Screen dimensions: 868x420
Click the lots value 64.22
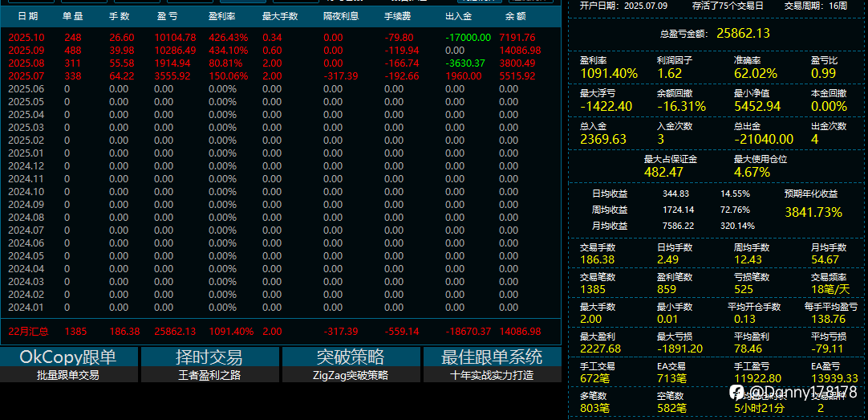(x=122, y=76)
